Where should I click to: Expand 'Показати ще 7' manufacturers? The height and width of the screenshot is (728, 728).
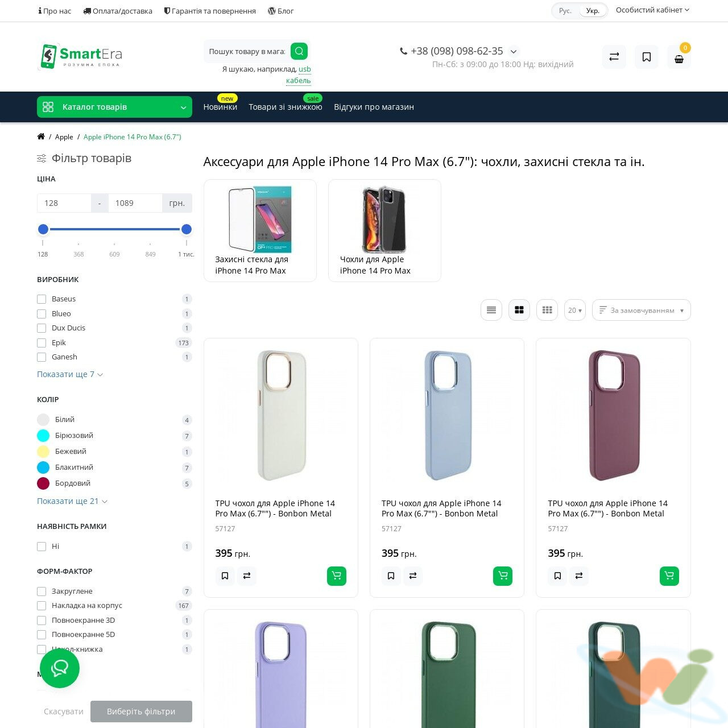click(x=70, y=374)
